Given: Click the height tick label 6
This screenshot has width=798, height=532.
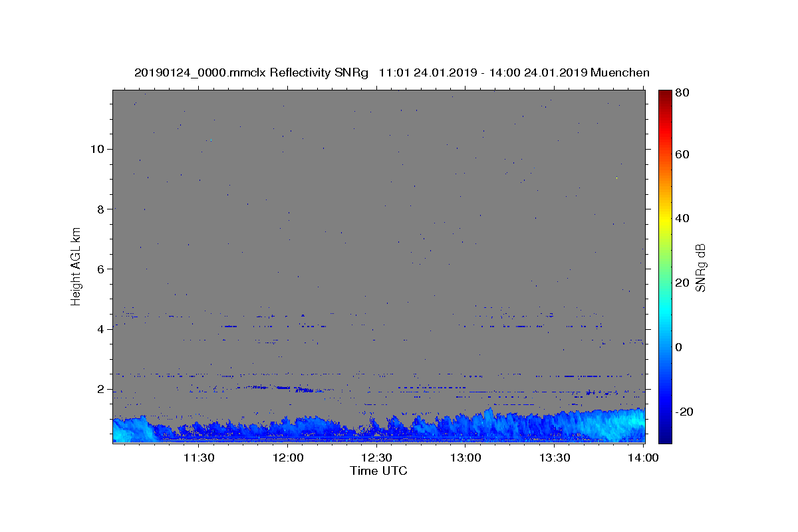Looking at the screenshot, I should (x=101, y=269).
